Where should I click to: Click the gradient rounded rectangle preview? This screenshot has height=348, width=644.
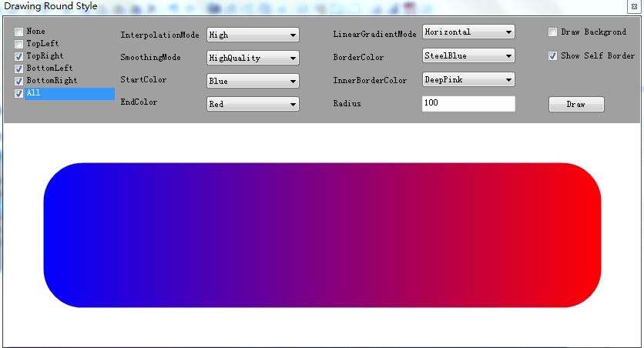(x=323, y=235)
